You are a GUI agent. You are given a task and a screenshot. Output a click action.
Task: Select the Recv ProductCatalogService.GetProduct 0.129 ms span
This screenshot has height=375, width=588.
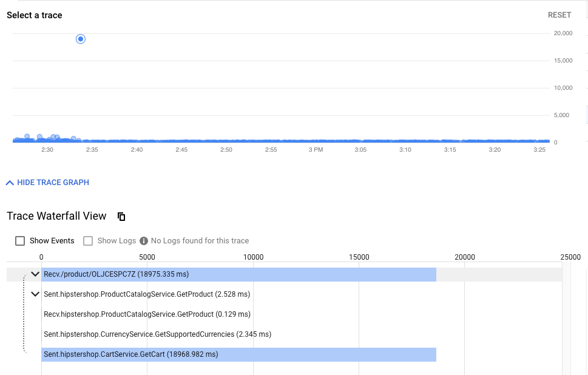click(x=147, y=314)
